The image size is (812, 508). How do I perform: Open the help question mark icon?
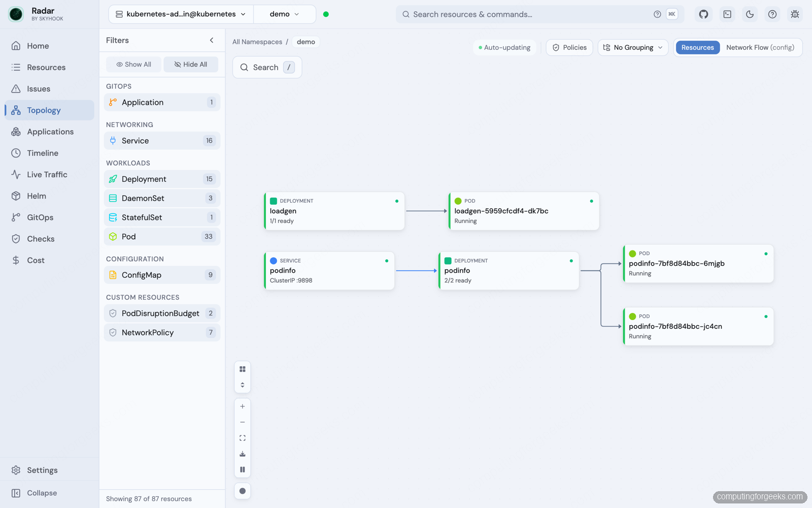(x=772, y=14)
